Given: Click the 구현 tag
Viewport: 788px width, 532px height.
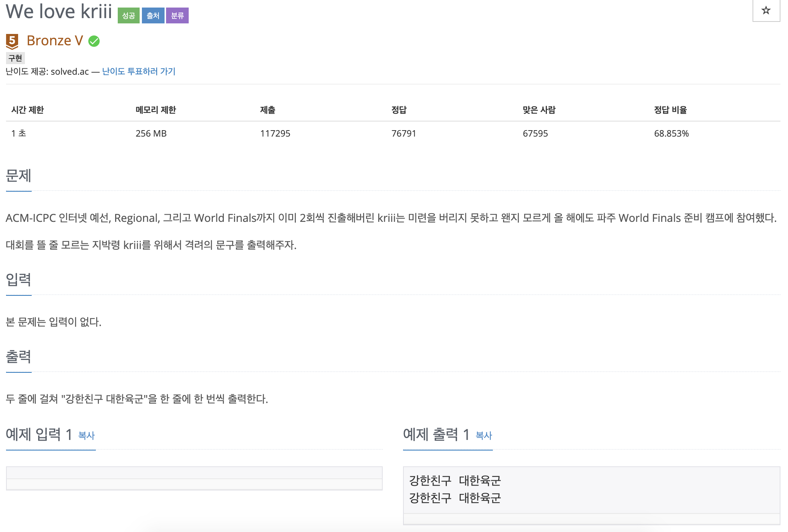Looking at the screenshot, I should (15, 58).
